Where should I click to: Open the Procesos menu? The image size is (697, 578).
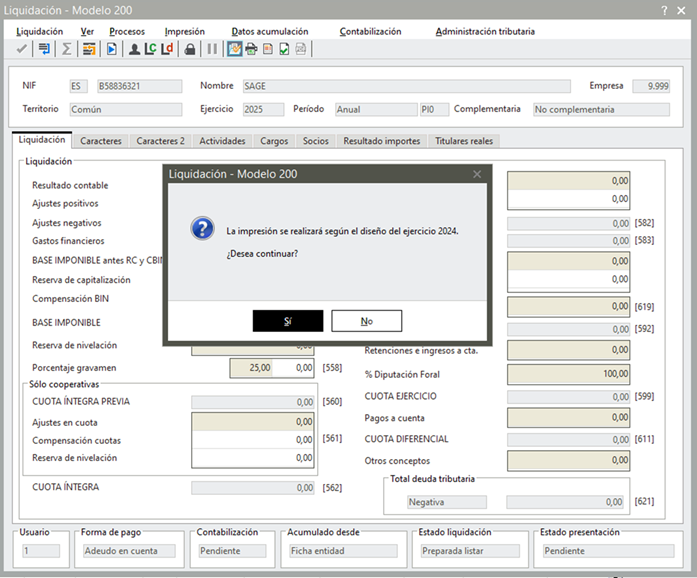[126, 31]
